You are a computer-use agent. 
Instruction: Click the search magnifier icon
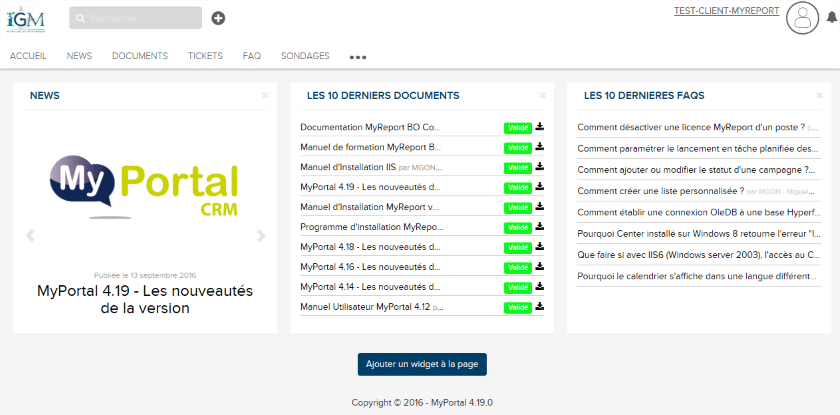pos(80,18)
